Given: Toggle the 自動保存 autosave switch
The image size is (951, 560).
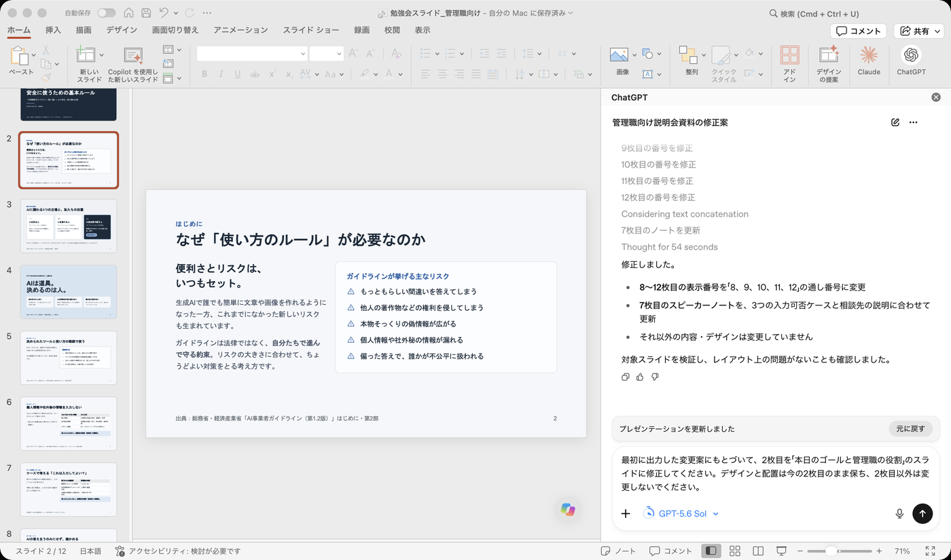Looking at the screenshot, I should [x=107, y=13].
